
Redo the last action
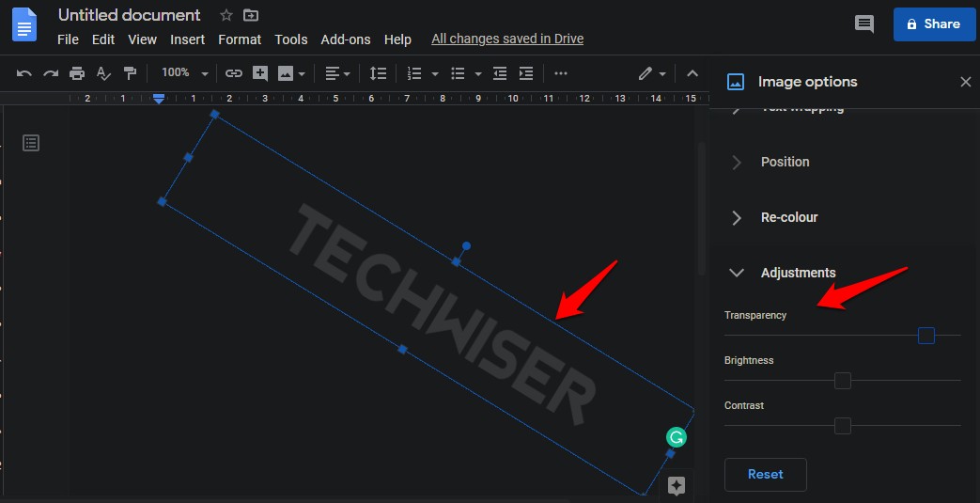point(51,74)
